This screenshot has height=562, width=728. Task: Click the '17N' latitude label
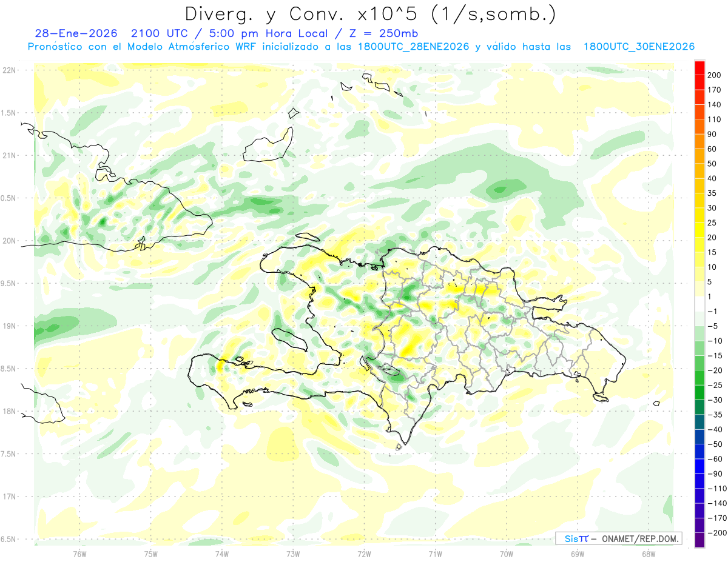9,497
